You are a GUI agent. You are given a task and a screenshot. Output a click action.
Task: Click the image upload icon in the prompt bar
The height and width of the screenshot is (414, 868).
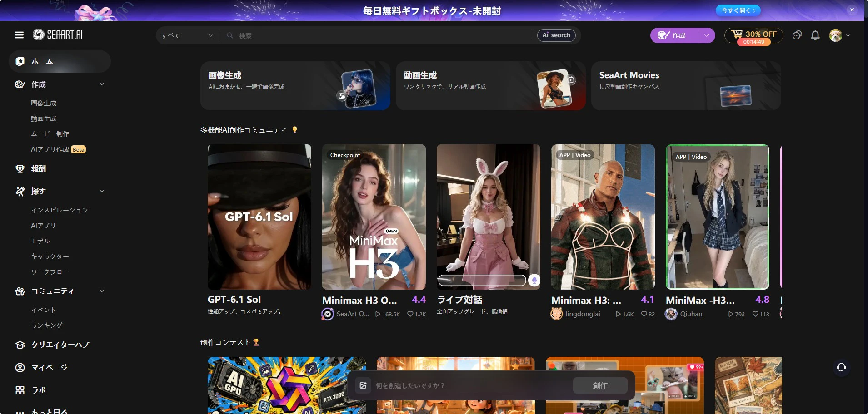point(363,385)
